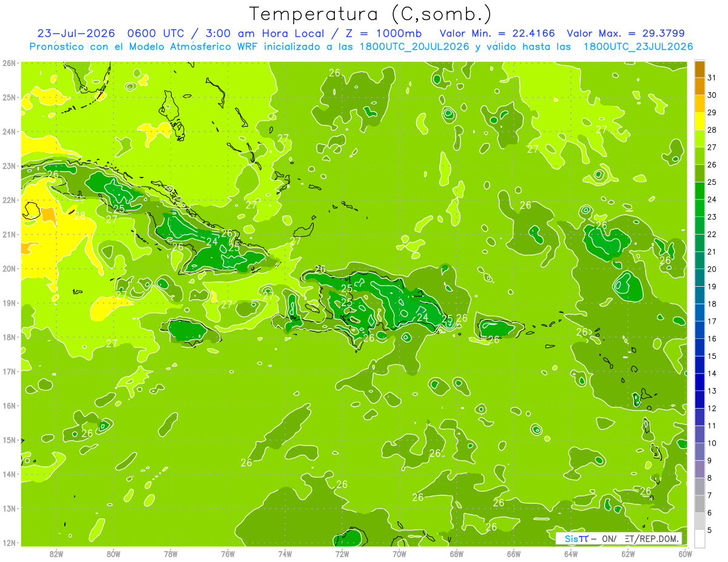Screen dimensions: 728x562
Task: Pick the teal legend segment between 19 and 20
Action: point(699,278)
